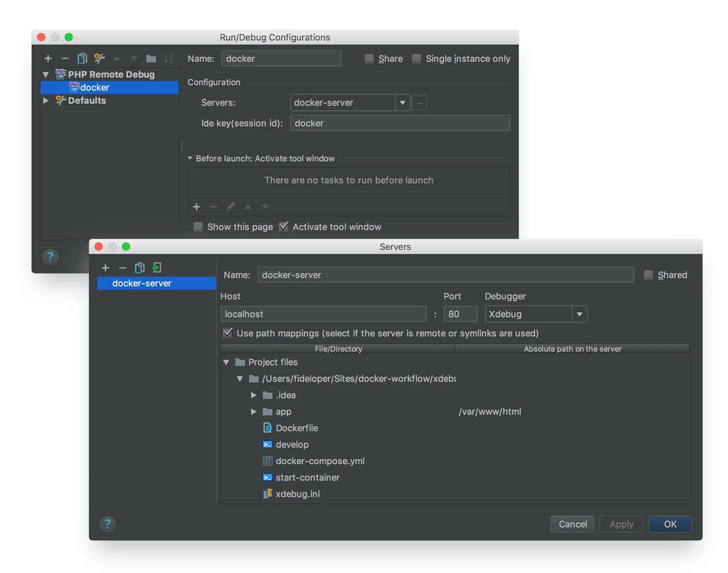Uncheck Activate tool window checkbox
The image size is (728, 573).
tap(283, 226)
